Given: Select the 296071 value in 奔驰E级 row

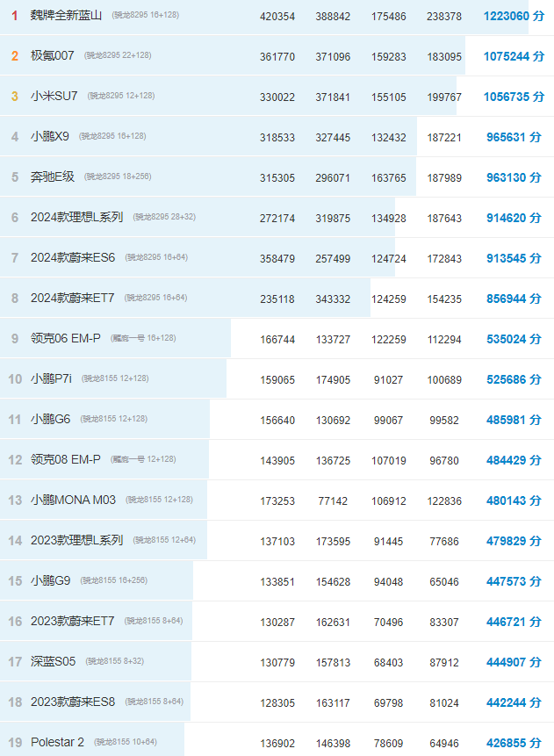Looking at the screenshot, I should pyautogui.click(x=333, y=178).
